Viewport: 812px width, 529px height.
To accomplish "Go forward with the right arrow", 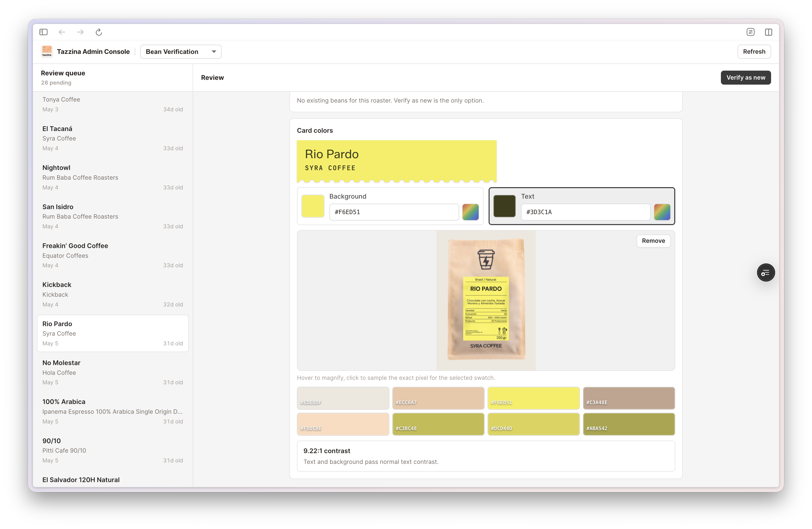I will tap(80, 32).
